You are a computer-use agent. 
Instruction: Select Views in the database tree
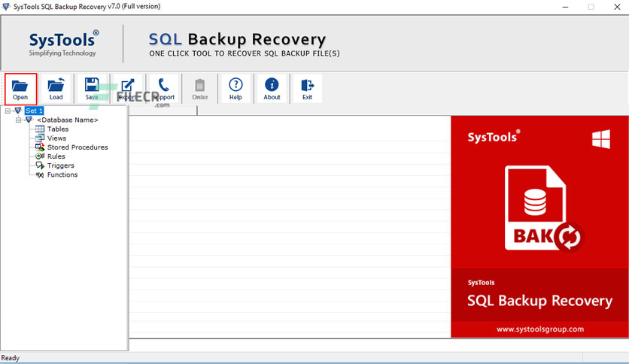coord(56,138)
